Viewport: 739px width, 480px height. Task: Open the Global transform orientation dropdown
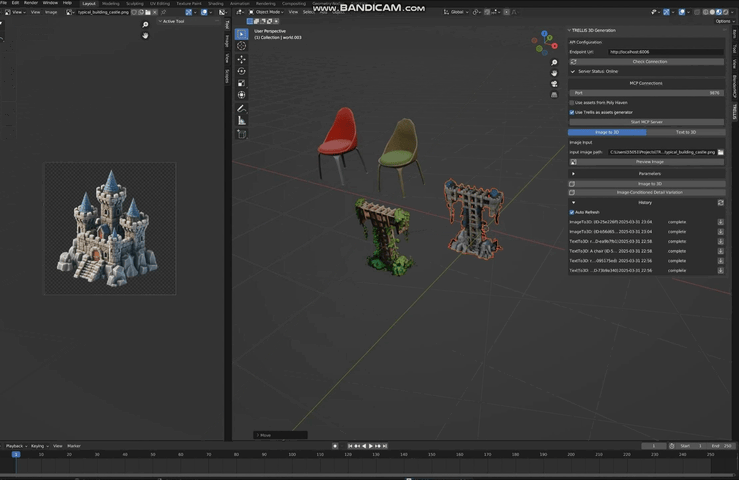pyautogui.click(x=456, y=12)
